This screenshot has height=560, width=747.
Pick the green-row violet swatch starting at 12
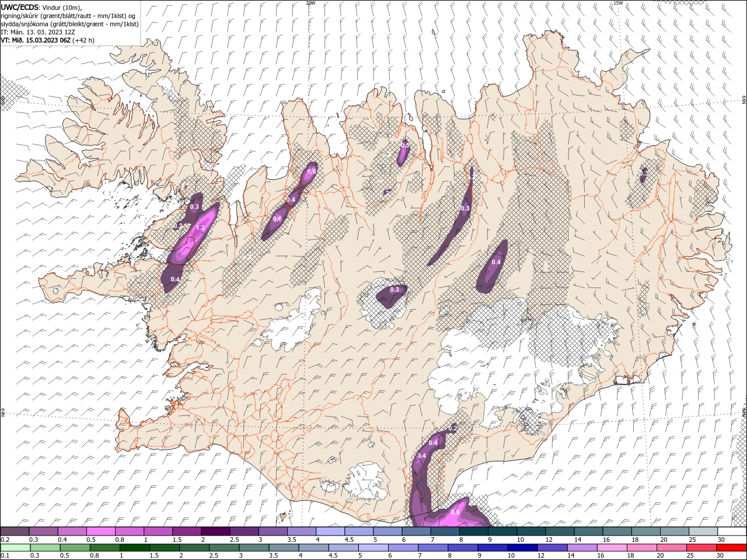click(x=552, y=548)
